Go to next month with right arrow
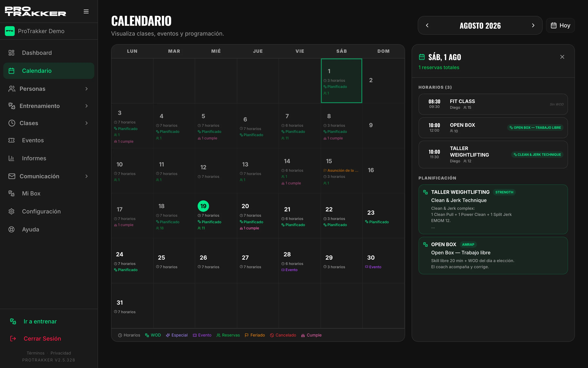Viewport: 588px width, 368px height. [x=533, y=25]
